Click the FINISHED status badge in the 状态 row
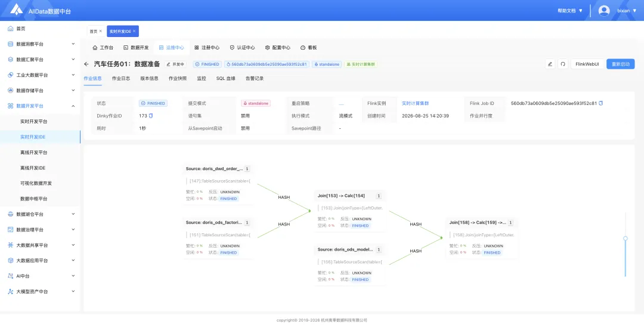Image resolution: width=644 pixels, height=327 pixels. 153,103
